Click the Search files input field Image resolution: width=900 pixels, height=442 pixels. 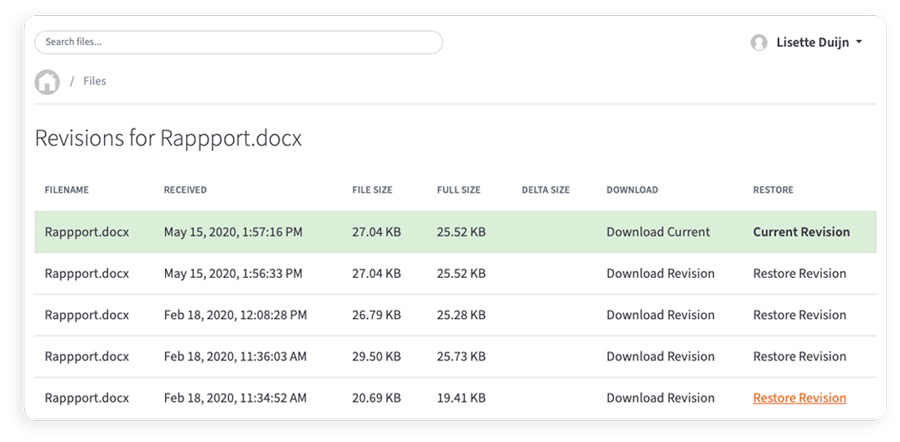point(238,42)
